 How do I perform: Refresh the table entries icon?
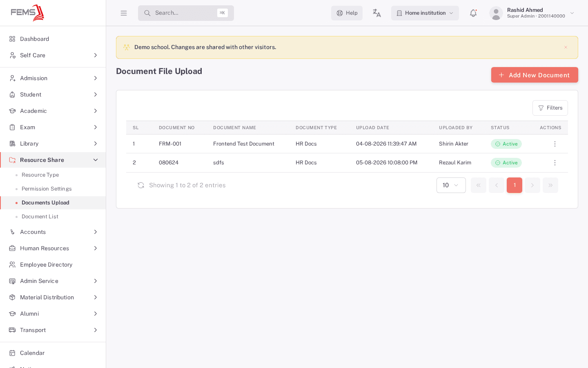[x=141, y=185]
